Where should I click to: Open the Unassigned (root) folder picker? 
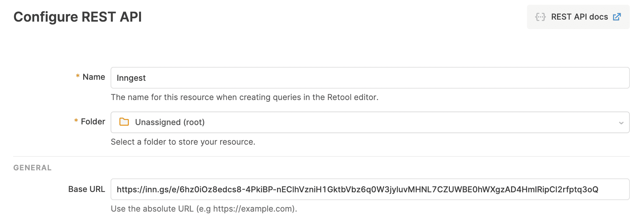(304, 122)
